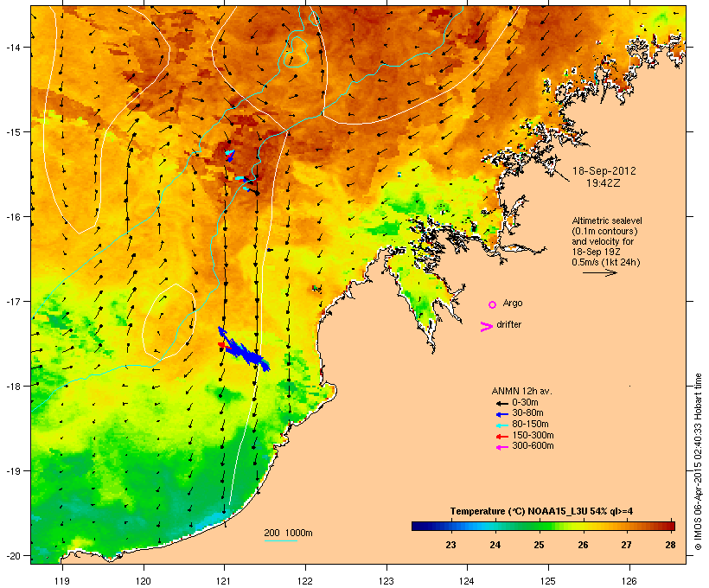Image resolution: width=709 pixels, height=588 pixels.
Task: Click the magenta Argo circle symbol in legend
Action: tap(493, 305)
